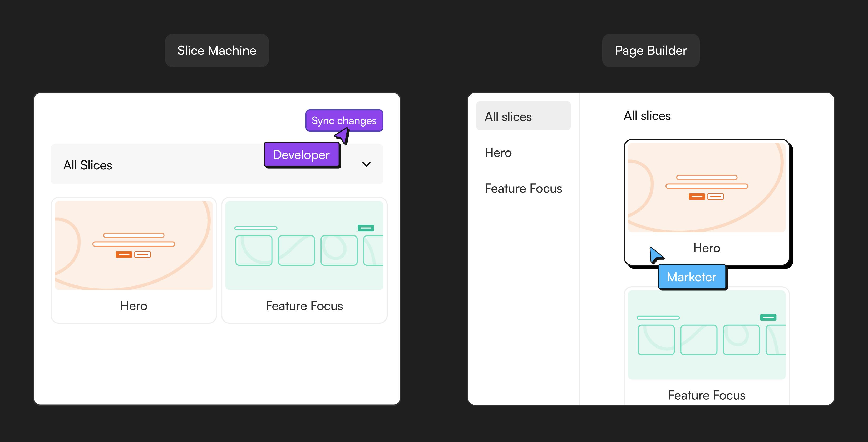Viewport: 868px width, 442px height.
Task: Click orange outlined button icon in Page Builder Hero
Action: pyautogui.click(x=715, y=197)
